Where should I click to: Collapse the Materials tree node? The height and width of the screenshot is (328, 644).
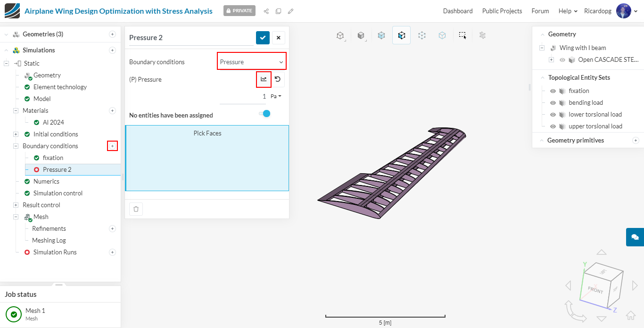tap(16, 110)
